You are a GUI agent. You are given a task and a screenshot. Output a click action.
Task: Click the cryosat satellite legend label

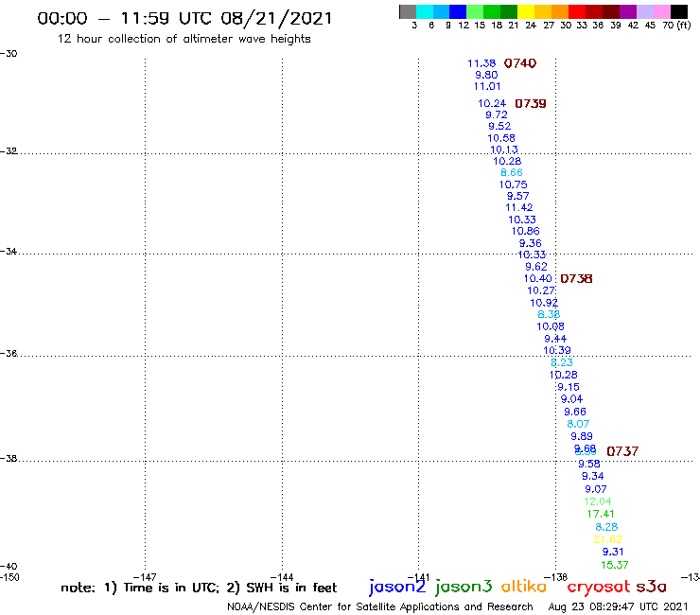click(x=598, y=587)
